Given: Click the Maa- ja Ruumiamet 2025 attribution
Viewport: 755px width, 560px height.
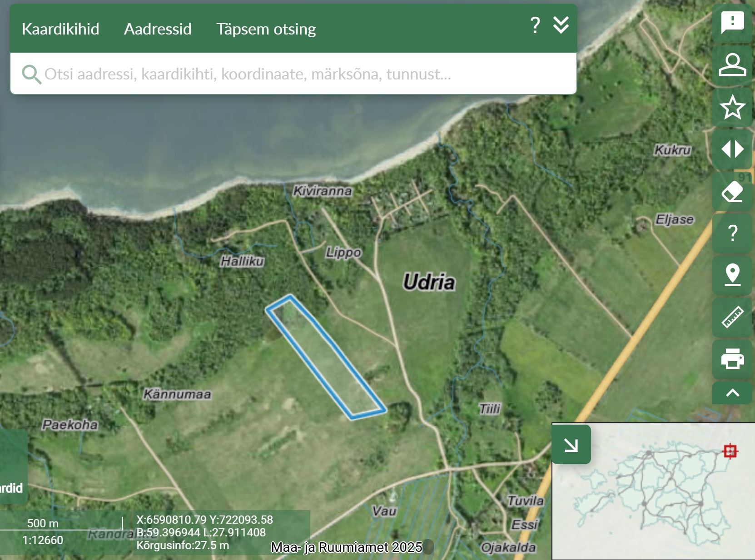Looking at the screenshot, I should click(x=347, y=547).
